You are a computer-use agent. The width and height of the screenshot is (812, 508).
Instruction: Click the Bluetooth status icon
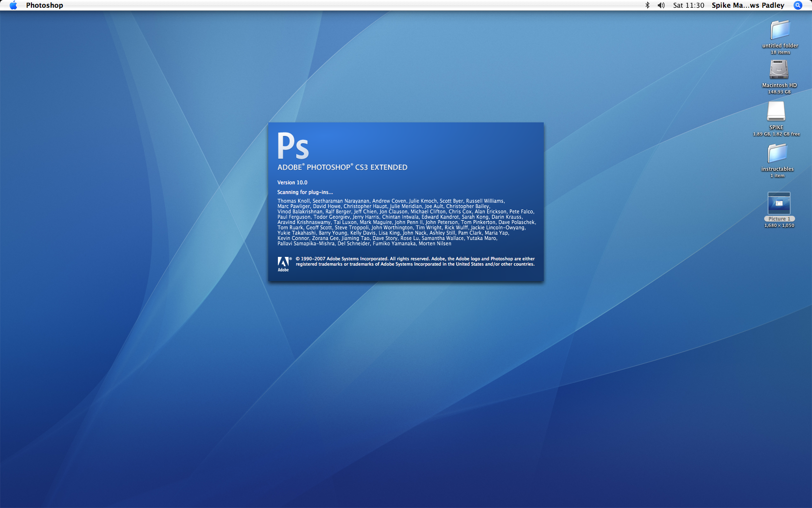click(647, 5)
